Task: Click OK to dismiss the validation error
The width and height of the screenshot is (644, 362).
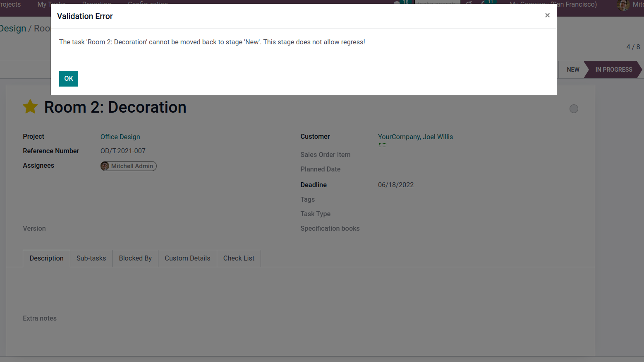Action: [x=69, y=79]
